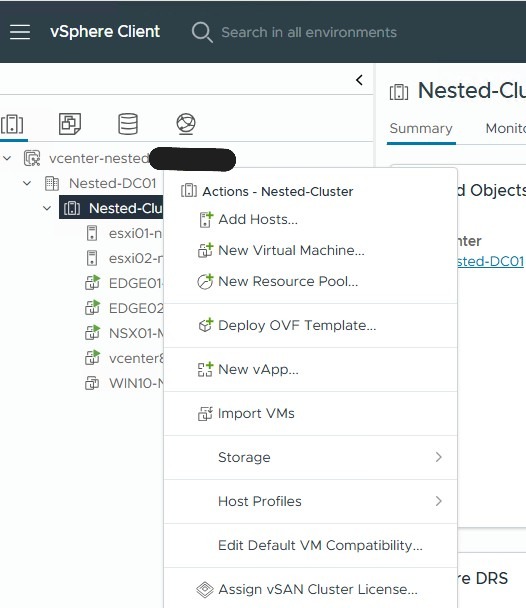Switch to Hosts and Clusters view icon

tap(12, 124)
